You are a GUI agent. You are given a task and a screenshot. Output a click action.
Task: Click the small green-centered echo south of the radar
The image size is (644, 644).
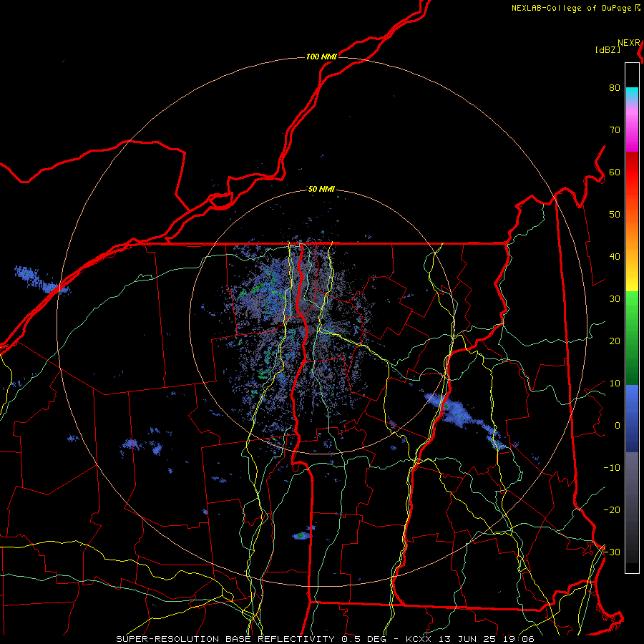[x=303, y=534]
